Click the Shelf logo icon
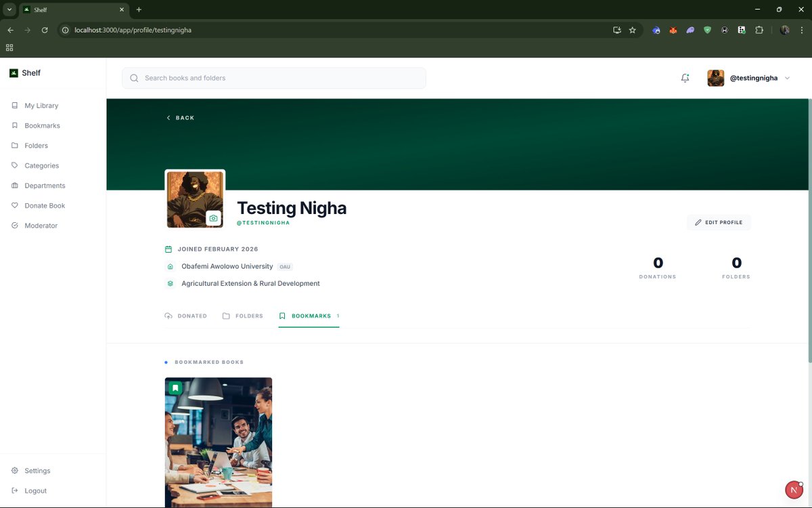 point(14,73)
